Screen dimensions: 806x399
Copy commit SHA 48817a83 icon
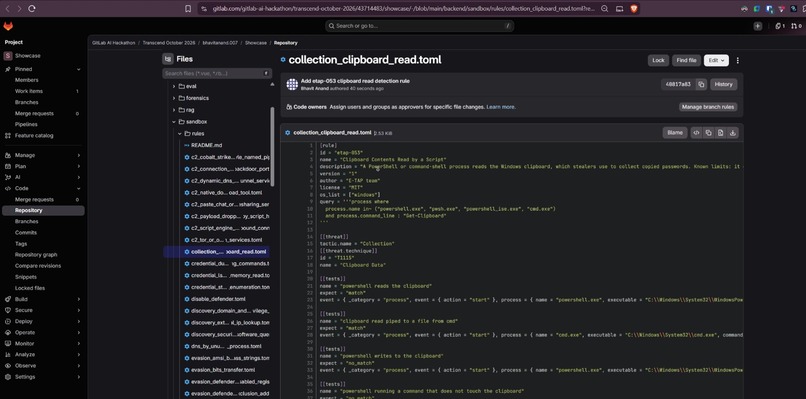[701, 84]
